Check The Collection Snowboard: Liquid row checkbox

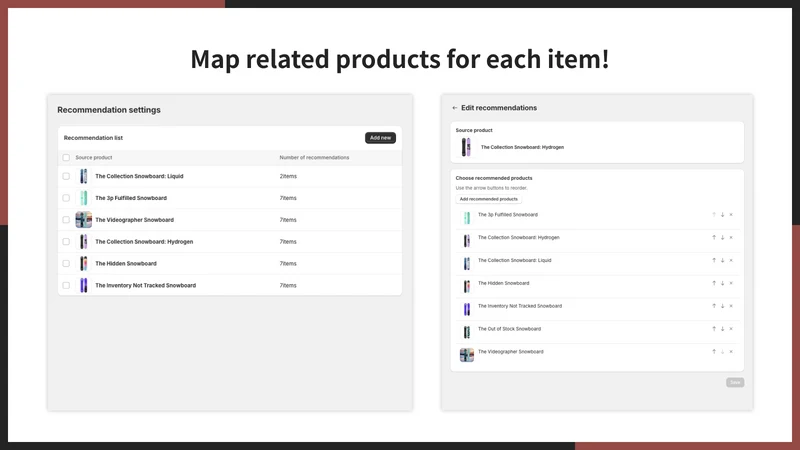point(66,176)
